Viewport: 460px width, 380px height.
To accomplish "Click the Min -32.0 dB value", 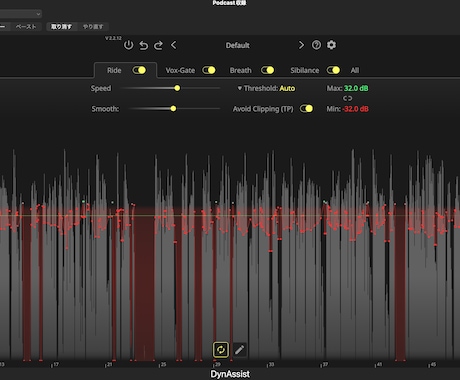I will [355, 109].
